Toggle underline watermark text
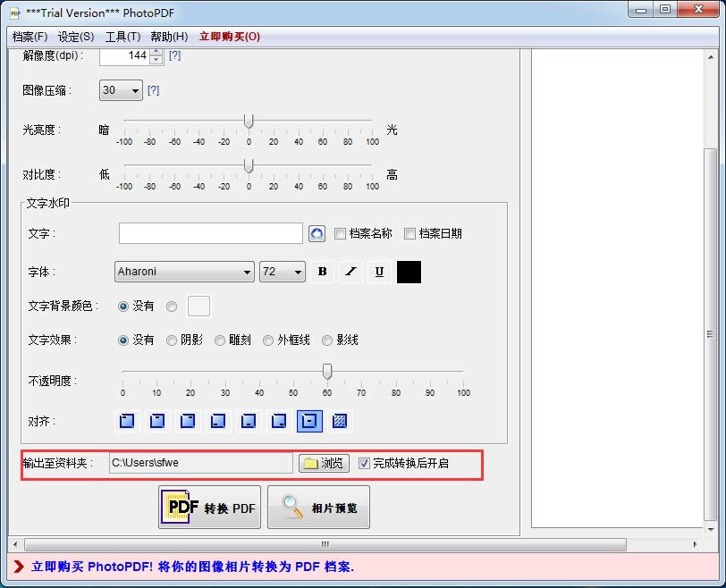This screenshot has height=588, width=726. tap(379, 272)
